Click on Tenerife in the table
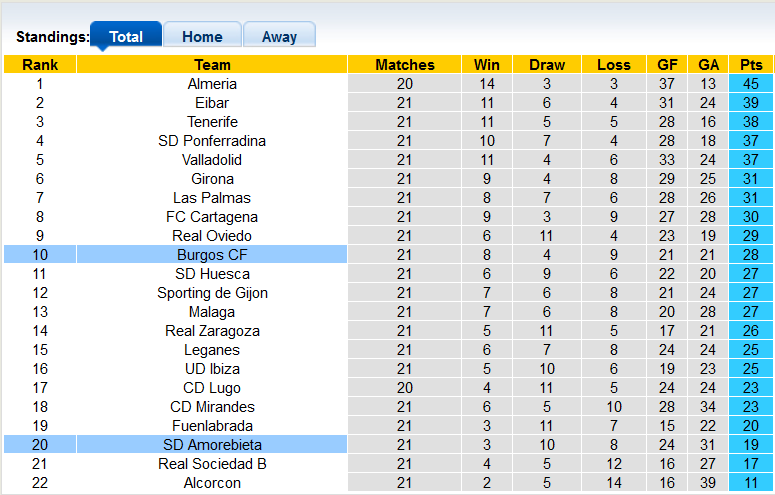The height and width of the screenshot is (495, 775). tap(212, 122)
